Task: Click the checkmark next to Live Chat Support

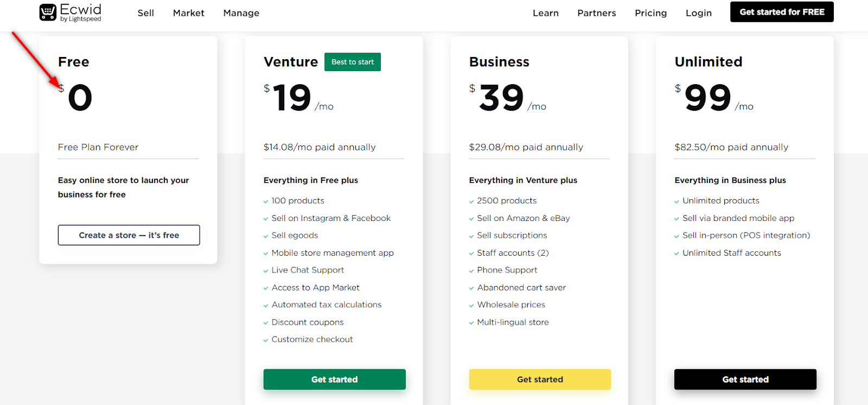Action: [x=266, y=270]
